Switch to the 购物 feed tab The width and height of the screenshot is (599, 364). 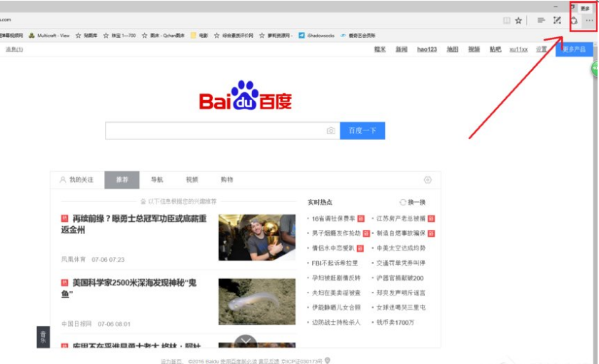click(x=227, y=180)
